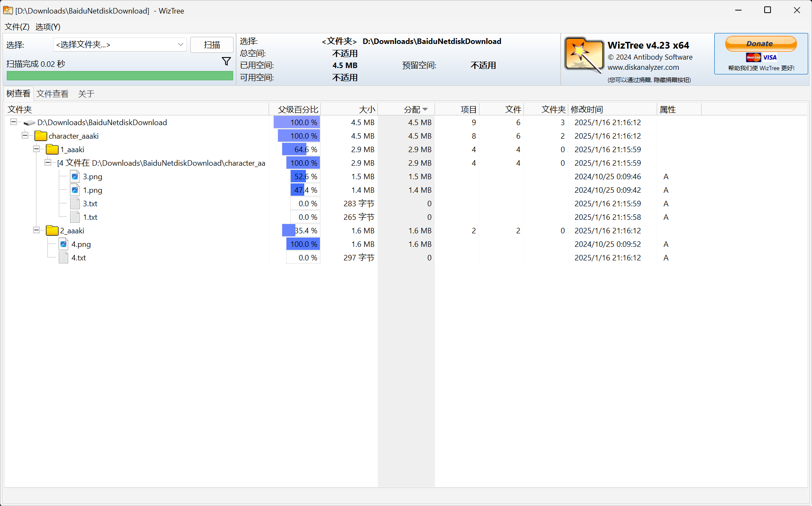Click the 4.png image file icon
Image resolution: width=812 pixels, height=506 pixels.
pos(63,244)
